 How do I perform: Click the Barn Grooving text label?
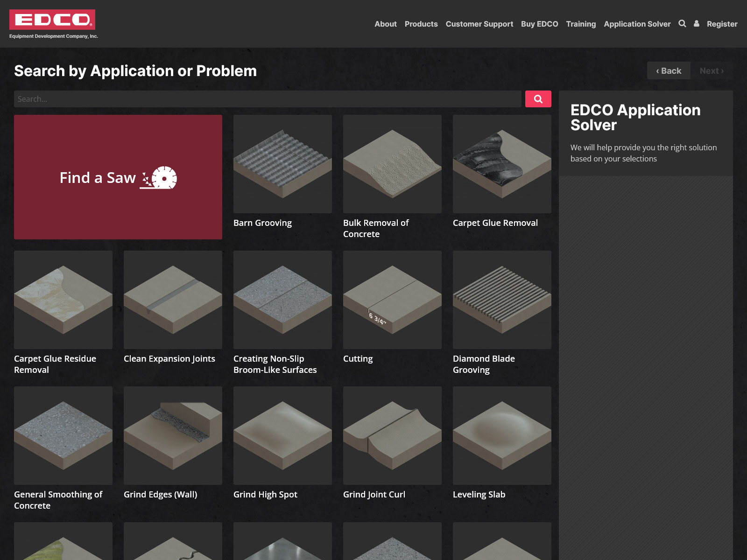262,223
